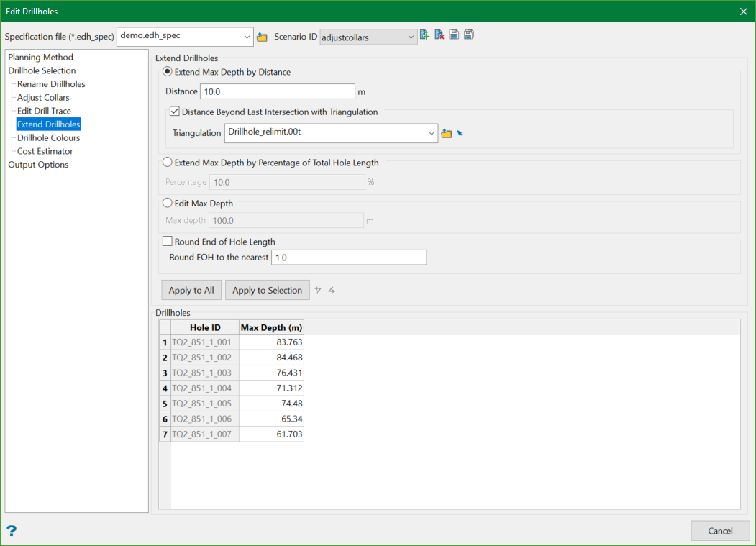The height and width of the screenshot is (546, 756).
Task: Enable Round End of Hole Length checkbox
Action: pyautogui.click(x=168, y=242)
